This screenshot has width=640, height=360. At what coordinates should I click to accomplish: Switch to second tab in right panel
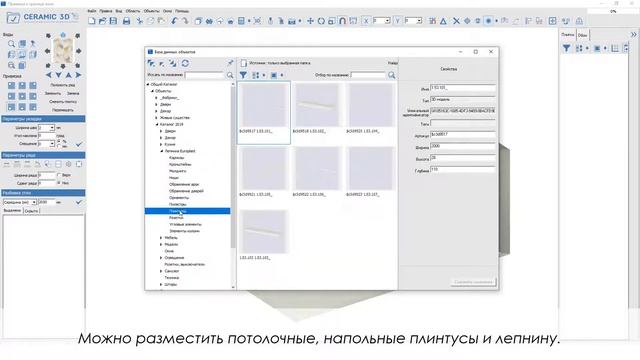[x=582, y=35]
